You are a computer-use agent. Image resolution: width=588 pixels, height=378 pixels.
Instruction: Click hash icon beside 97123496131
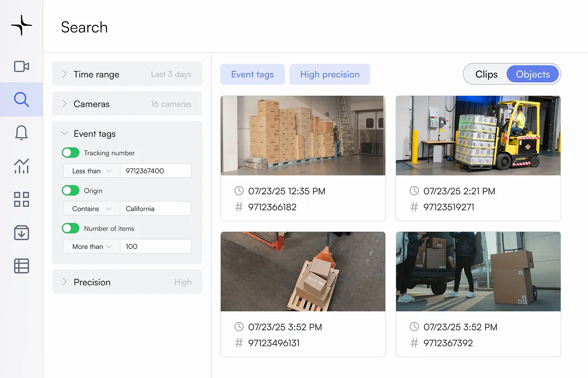click(239, 343)
